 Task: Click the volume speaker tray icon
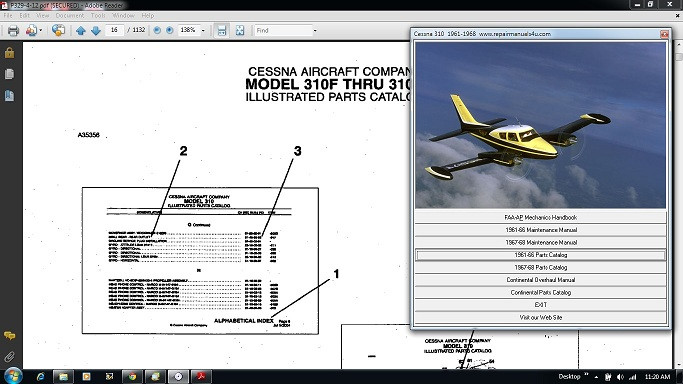tap(620, 377)
